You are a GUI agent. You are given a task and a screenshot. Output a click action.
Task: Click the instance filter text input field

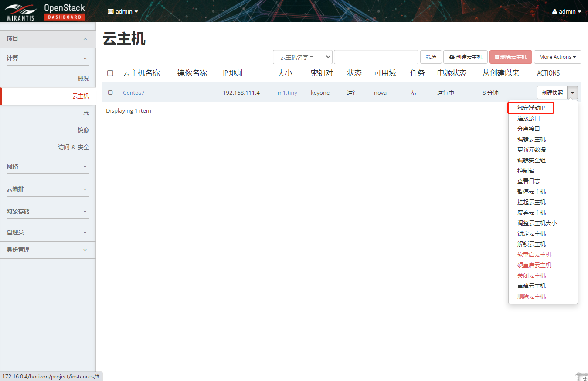(376, 57)
